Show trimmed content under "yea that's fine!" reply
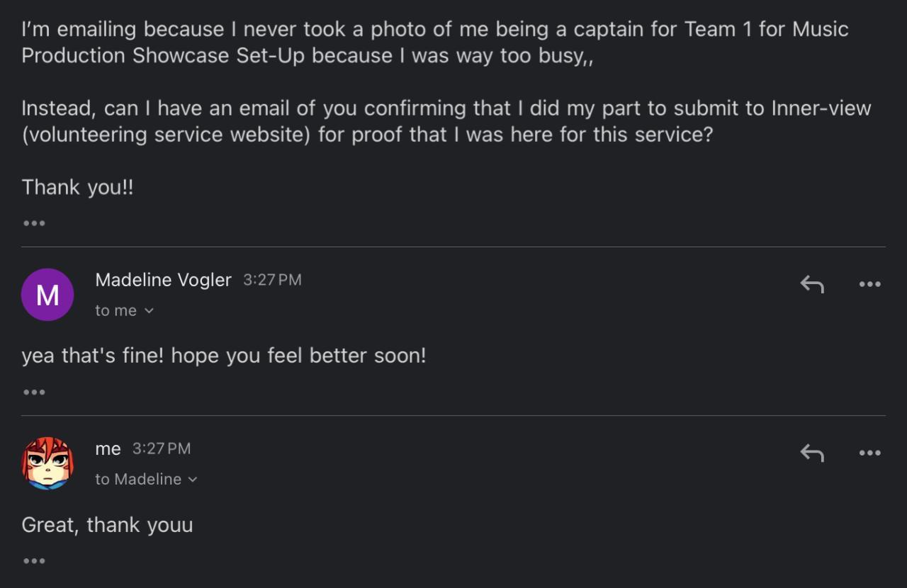 click(34, 392)
